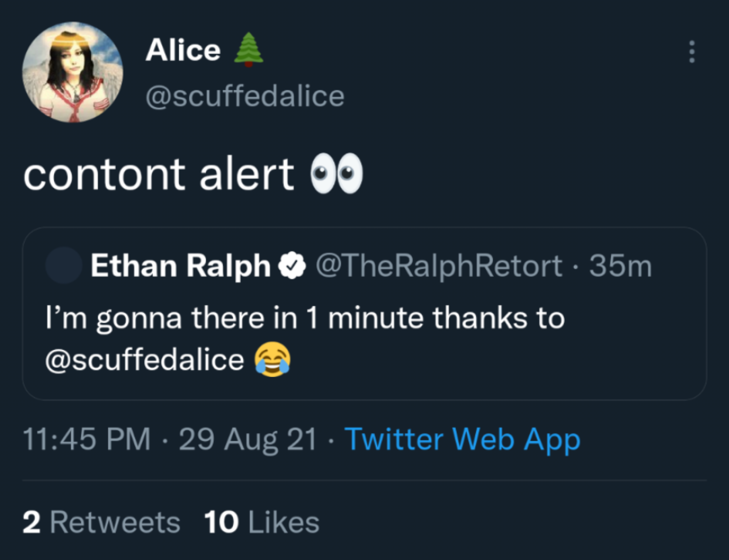The image size is (729, 560).
Task: Click the Twitter Web App source link
Action: [462, 440]
